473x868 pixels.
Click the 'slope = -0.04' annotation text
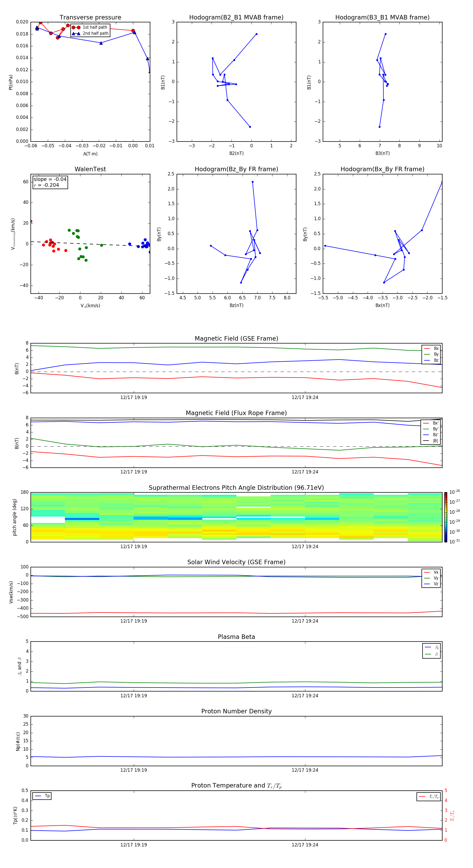pyautogui.click(x=50, y=179)
